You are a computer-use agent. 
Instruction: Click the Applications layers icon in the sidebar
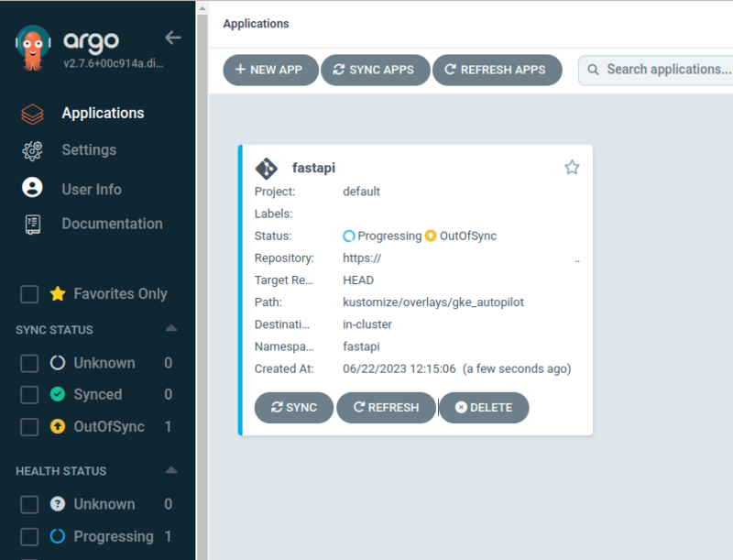click(32, 114)
